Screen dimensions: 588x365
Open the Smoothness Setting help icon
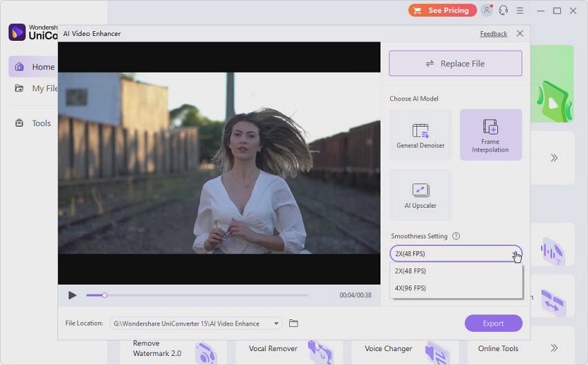[x=456, y=235]
